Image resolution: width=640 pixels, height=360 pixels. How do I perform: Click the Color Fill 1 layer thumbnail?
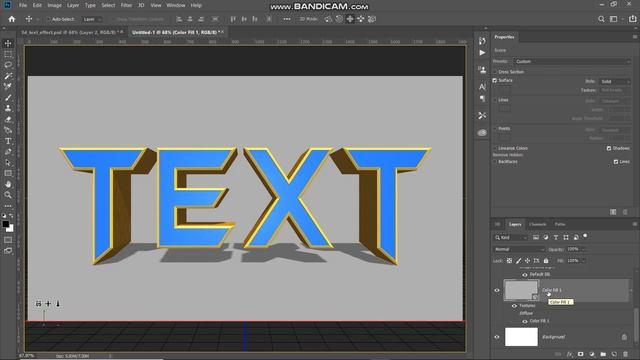[521, 290]
